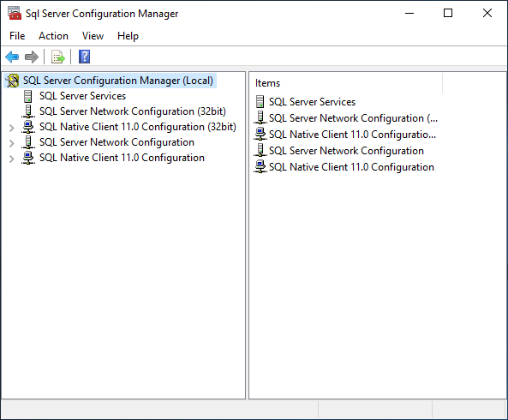This screenshot has height=420, width=508.
Task: Click SQL Server Services icon in tree
Action: (28, 96)
